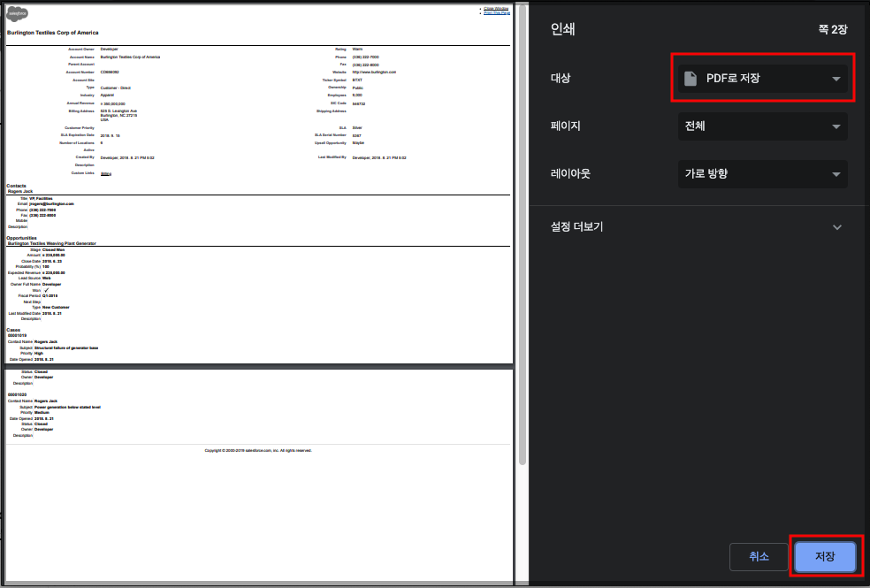The height and width of the screenshot is (588, 870).
Task: Click the type value New Customer
Action: pos(56,308)
